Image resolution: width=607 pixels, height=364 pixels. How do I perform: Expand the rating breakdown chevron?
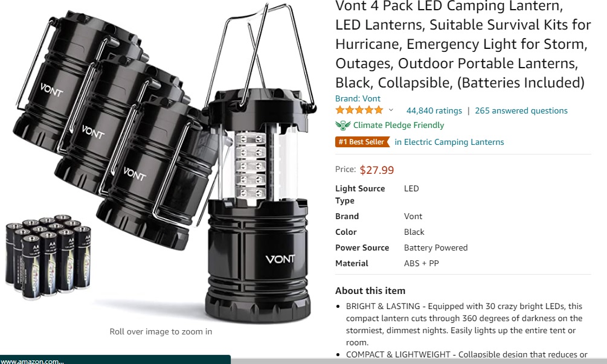click(391, 110)
